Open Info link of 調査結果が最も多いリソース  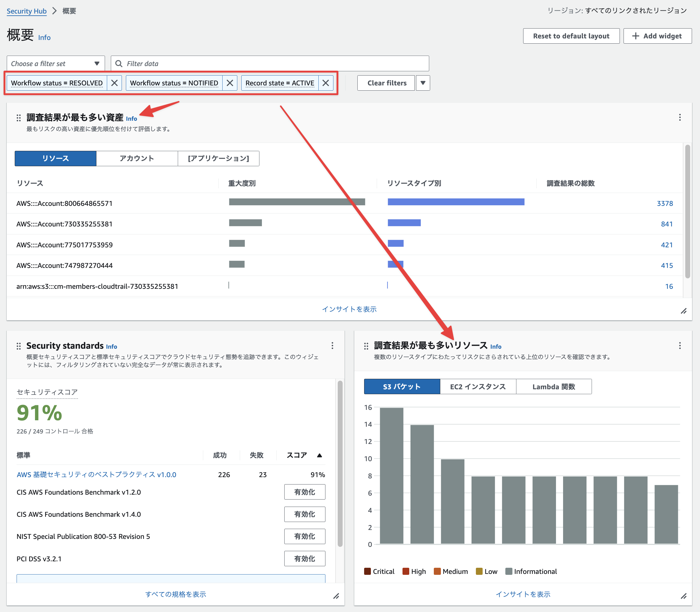pyautogui.click(x=496, y=347)
